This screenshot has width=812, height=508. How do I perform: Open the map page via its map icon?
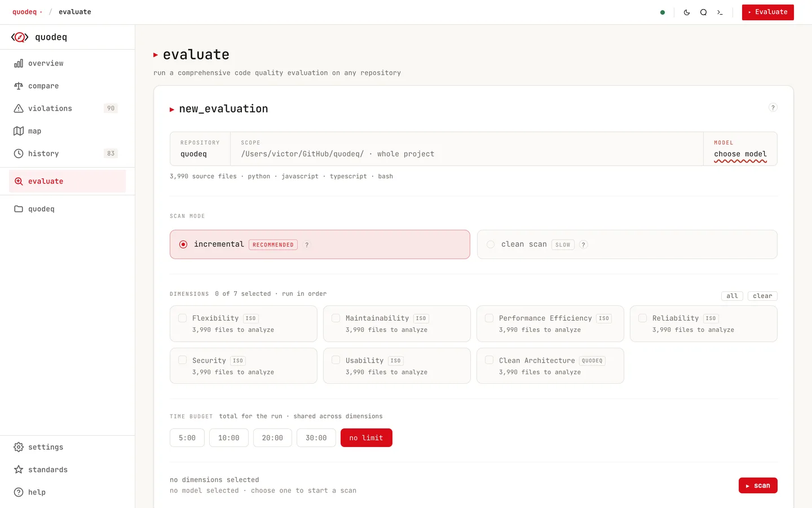(x=19, y=131)
